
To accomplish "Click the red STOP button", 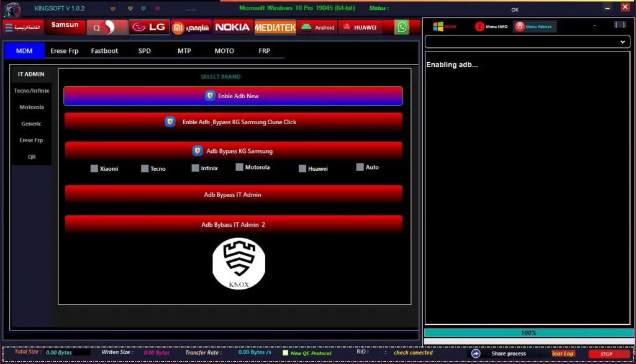I will click(x=609, y=354).
